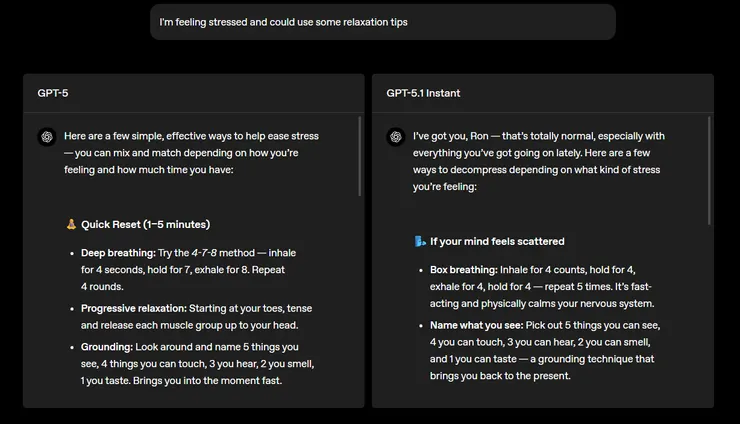Select the GPT-5 panel header

point(53,93)
